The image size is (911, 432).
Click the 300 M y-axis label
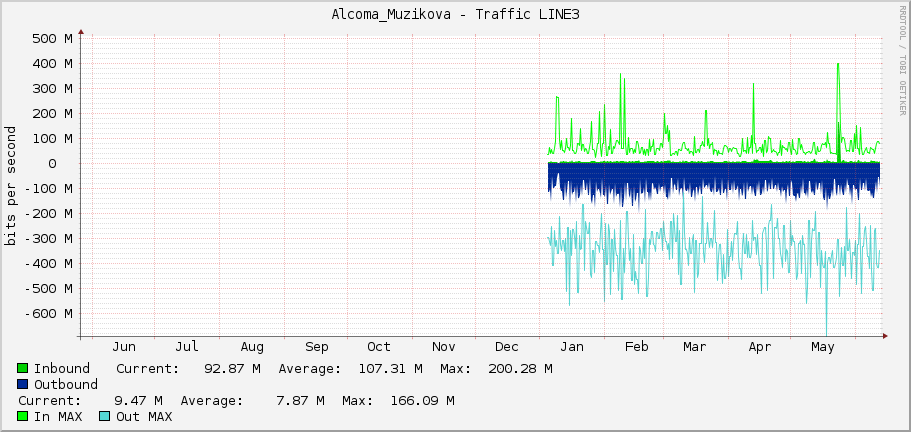pyautogui.click(x=52, y=89)
